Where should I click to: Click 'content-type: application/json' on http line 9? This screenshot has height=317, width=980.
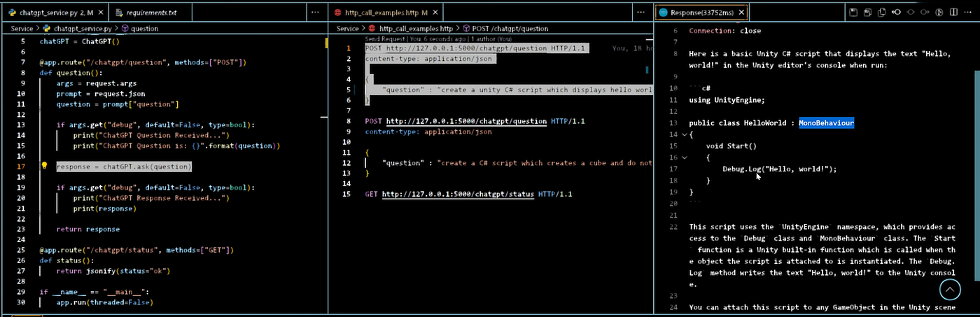[x=428, y=131]
